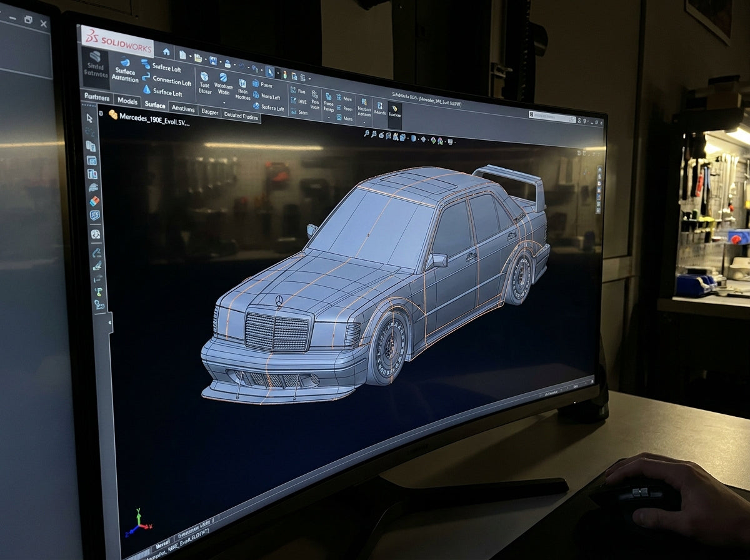750x560 pixels.
Task: Switch to the Amatiuma ribbon tab
Action: point(183,109)
